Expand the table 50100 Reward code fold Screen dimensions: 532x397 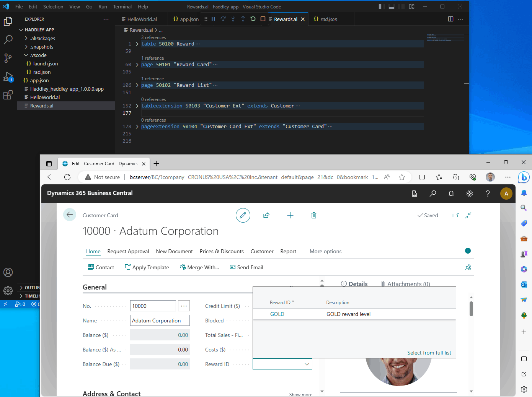coord(137,44)
